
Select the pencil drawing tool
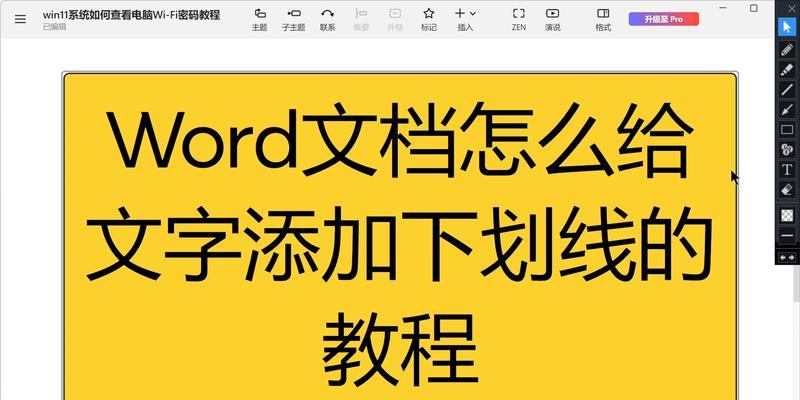[x=787, y=49]
